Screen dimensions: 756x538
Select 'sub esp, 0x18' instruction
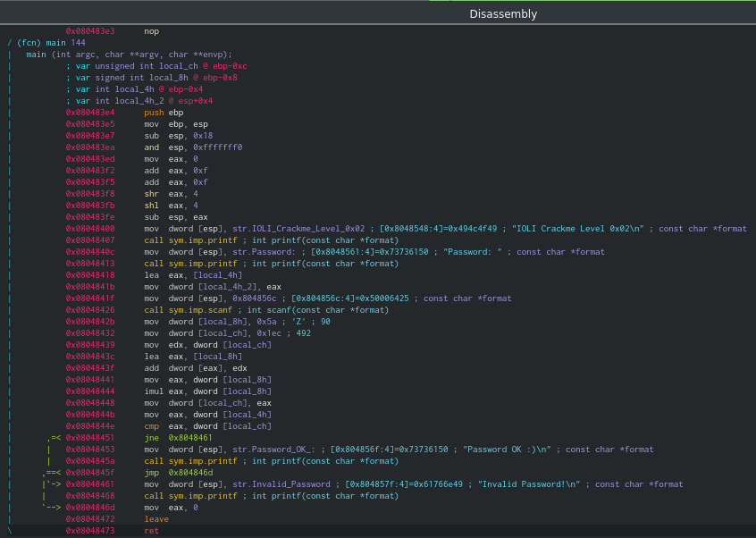pos(179,136)
